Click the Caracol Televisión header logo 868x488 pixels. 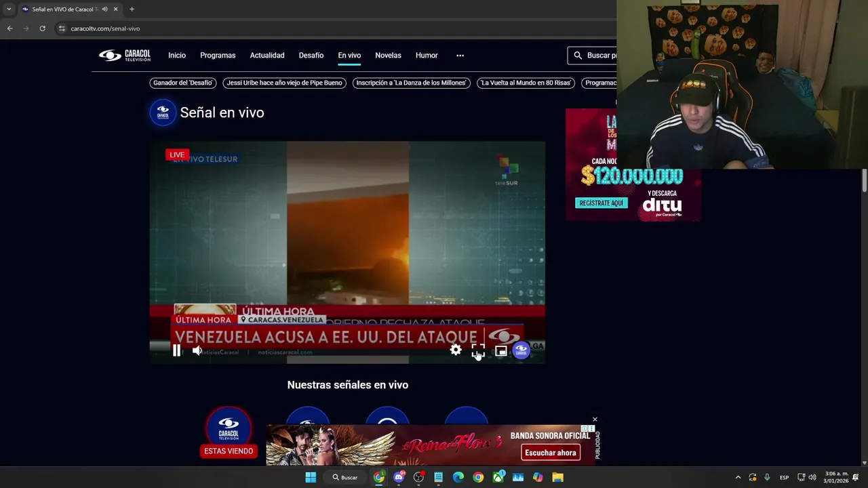tap(125, 56)
